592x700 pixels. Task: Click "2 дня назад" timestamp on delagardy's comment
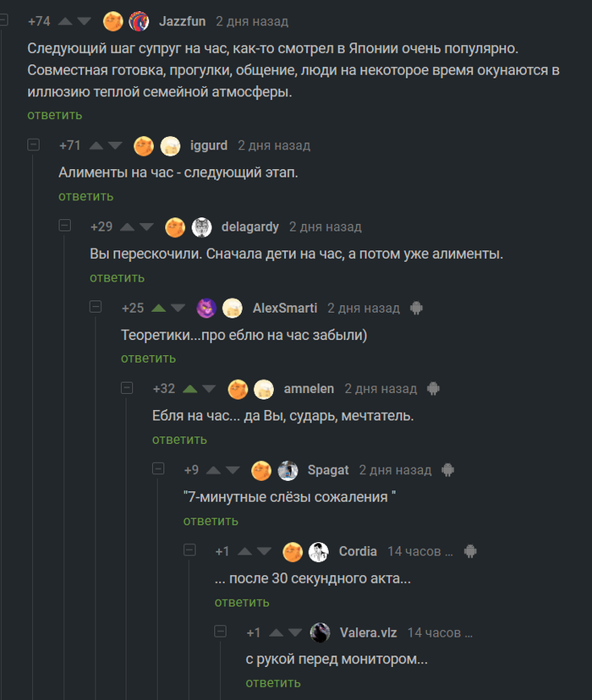pyautogui.click(x=325, y=227)
